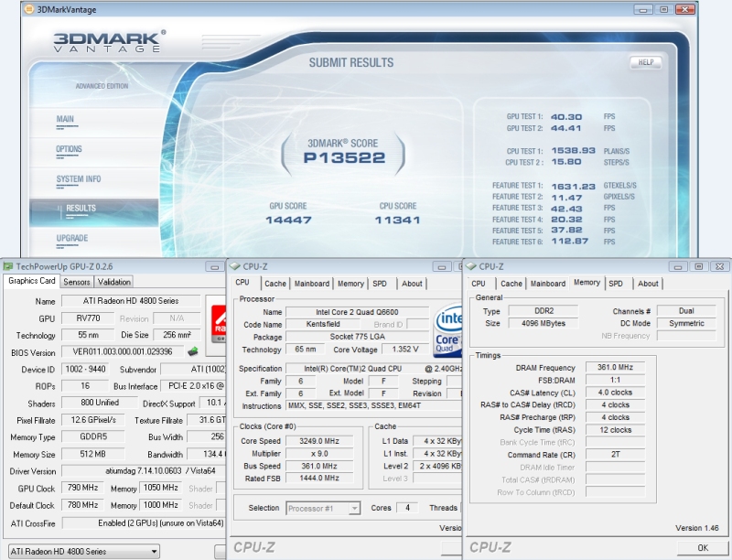
Task: Select About tab in middle CPU-Z window
Action: pos(412,284)
